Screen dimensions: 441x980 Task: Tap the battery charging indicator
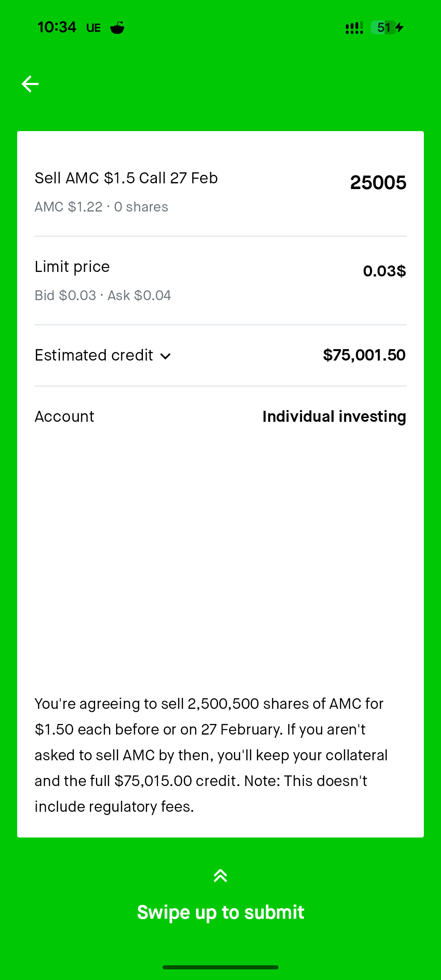[387, 28]
